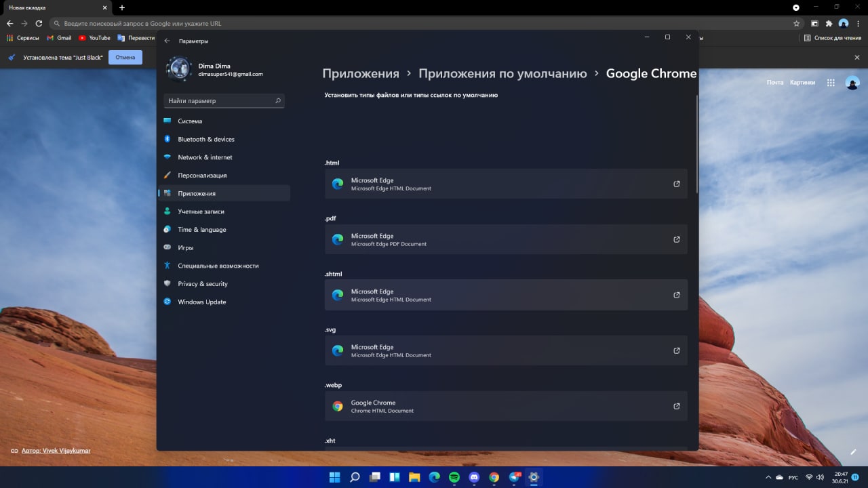Open Игры settings section
The height and width of the screenshot is (488, 868).
224,247
